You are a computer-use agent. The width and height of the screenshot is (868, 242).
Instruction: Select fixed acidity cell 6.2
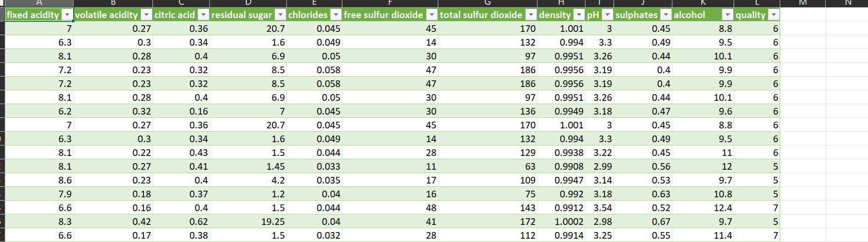tap(39, 111)
